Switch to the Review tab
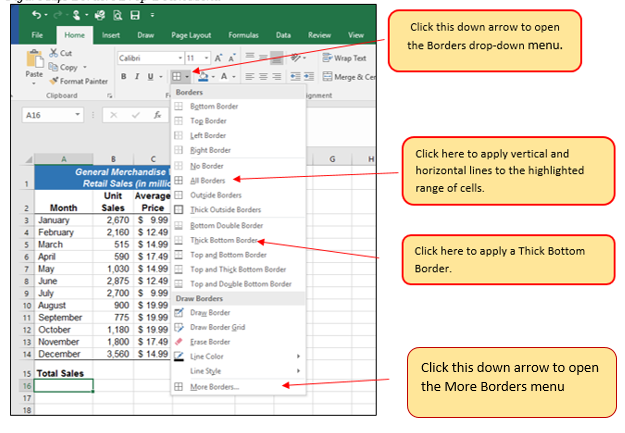This screenshot has height=433, width=625. click(319, 35)
